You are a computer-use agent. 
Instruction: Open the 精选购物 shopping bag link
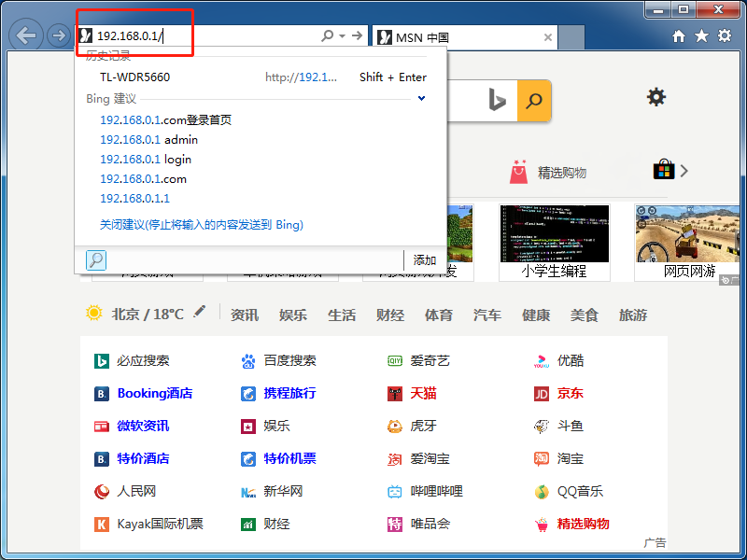pyautogui.click(x=548, y=172)
